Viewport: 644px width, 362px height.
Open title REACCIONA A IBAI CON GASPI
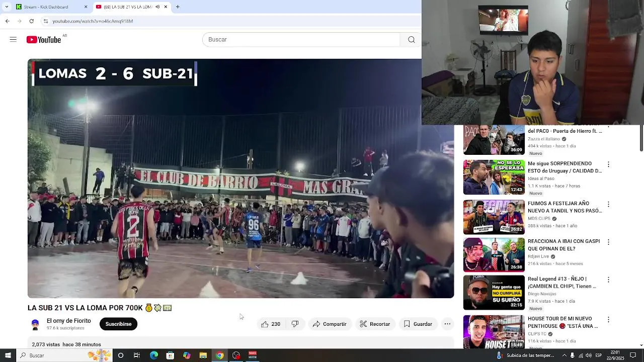tap(563, 245)
